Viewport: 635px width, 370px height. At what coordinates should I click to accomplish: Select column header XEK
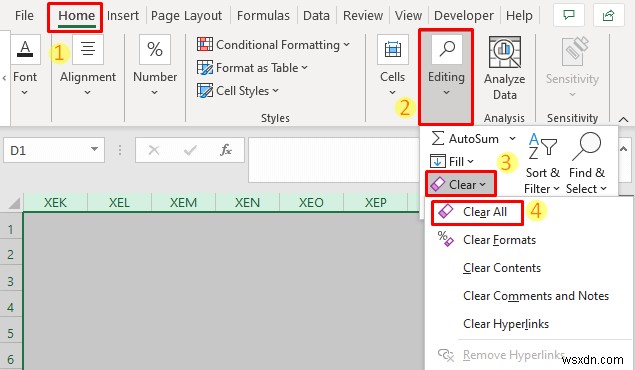(x=55, y=202)
